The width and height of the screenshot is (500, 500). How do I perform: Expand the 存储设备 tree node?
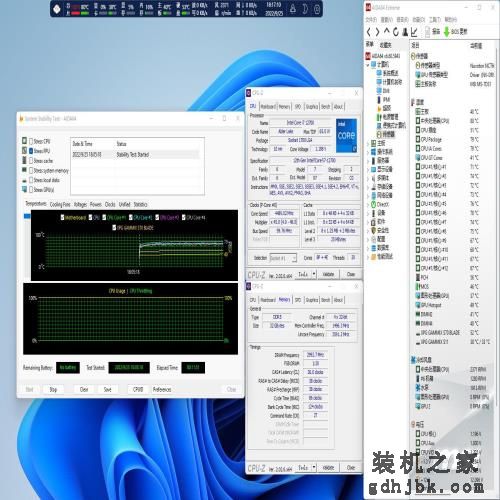click(368, 187)
